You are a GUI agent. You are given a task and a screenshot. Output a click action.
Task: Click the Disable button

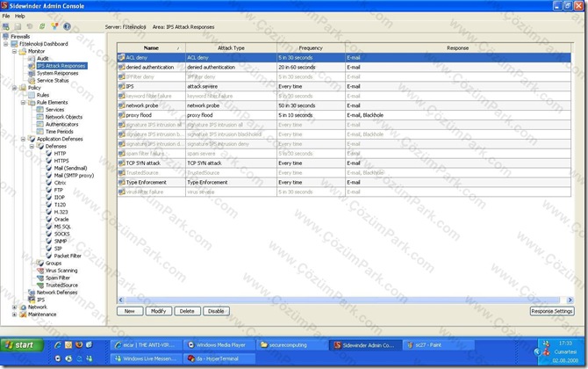coord(216,311)
